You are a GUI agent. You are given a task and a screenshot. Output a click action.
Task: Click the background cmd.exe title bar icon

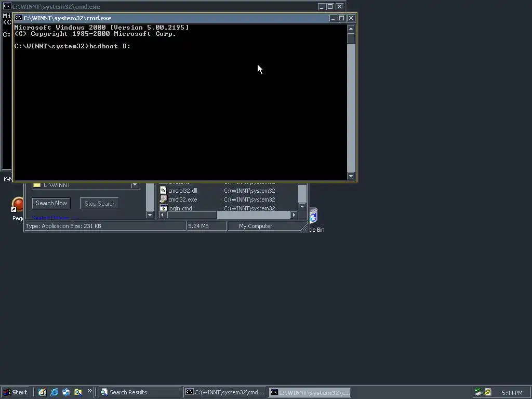7,6
